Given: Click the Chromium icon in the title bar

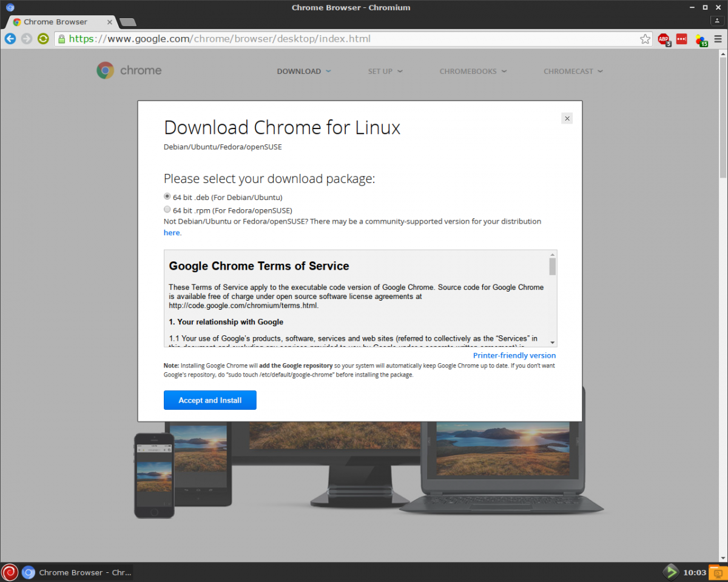Looking at the screenshot, I should (x=10, y=7).
